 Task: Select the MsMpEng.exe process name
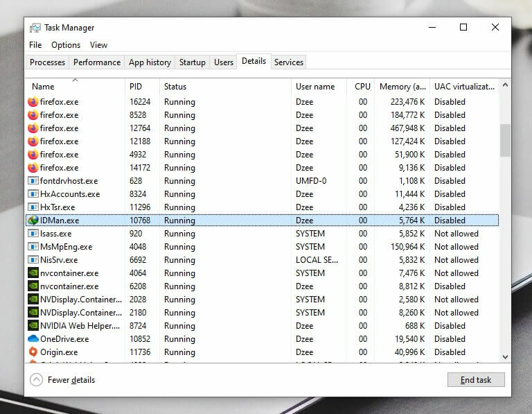66,247
